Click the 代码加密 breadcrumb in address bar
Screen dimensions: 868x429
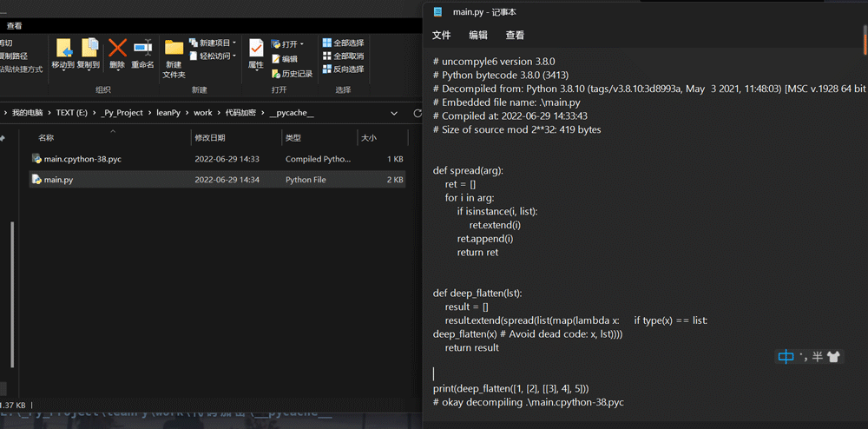[240, 113]
